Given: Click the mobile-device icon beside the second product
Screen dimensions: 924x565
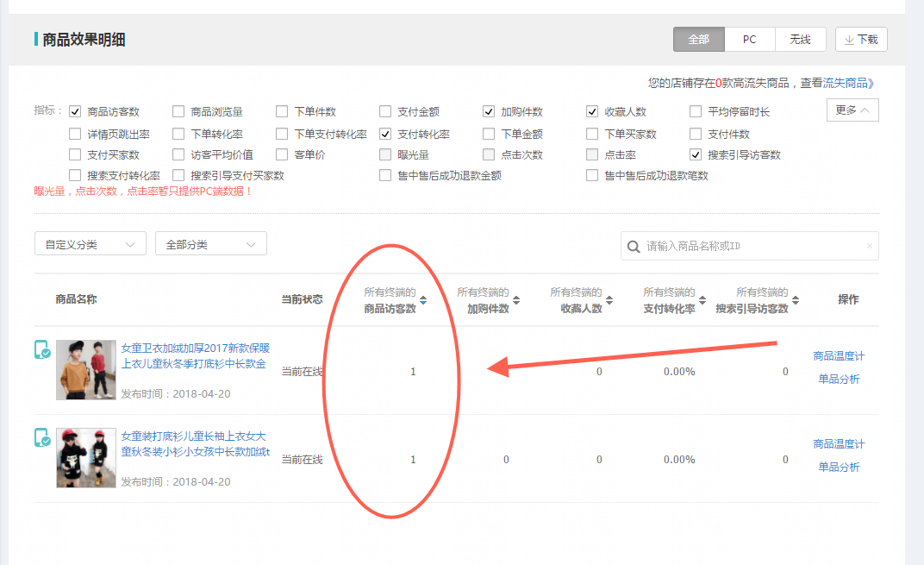Looking at the screenshot, I should [43, 437].
